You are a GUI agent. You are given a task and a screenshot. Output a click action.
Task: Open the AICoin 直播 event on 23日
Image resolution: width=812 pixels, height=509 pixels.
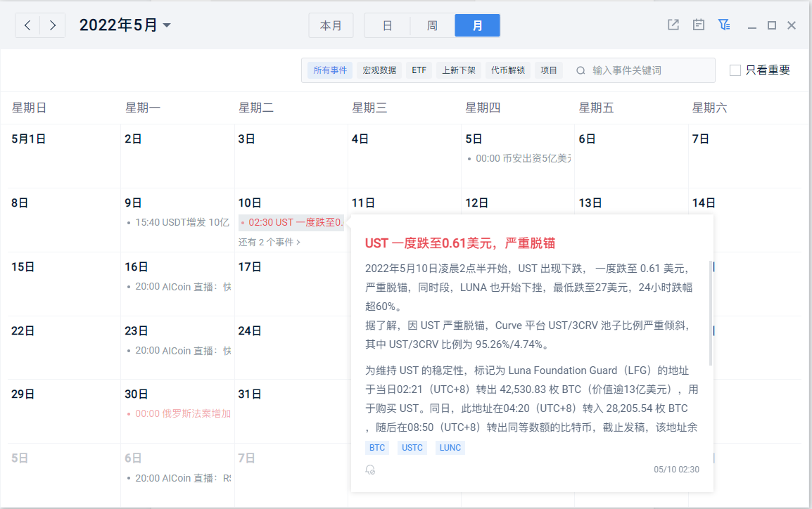click(x=178, y=351)
